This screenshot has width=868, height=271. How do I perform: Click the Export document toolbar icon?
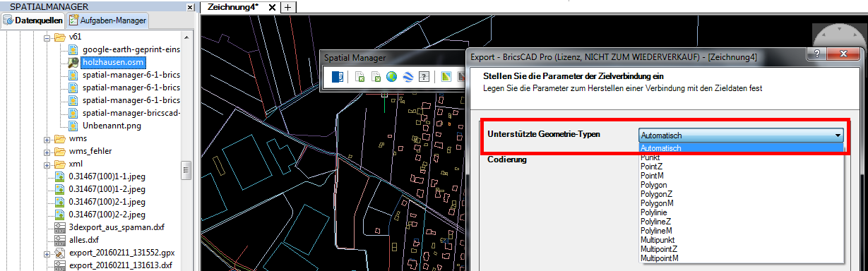(376, 77)
